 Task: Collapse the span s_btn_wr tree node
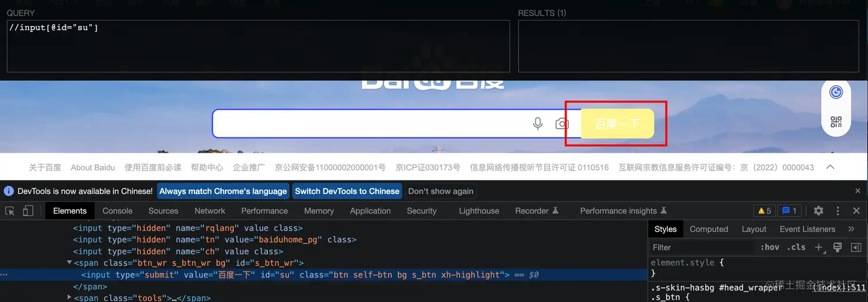point(69,263)
